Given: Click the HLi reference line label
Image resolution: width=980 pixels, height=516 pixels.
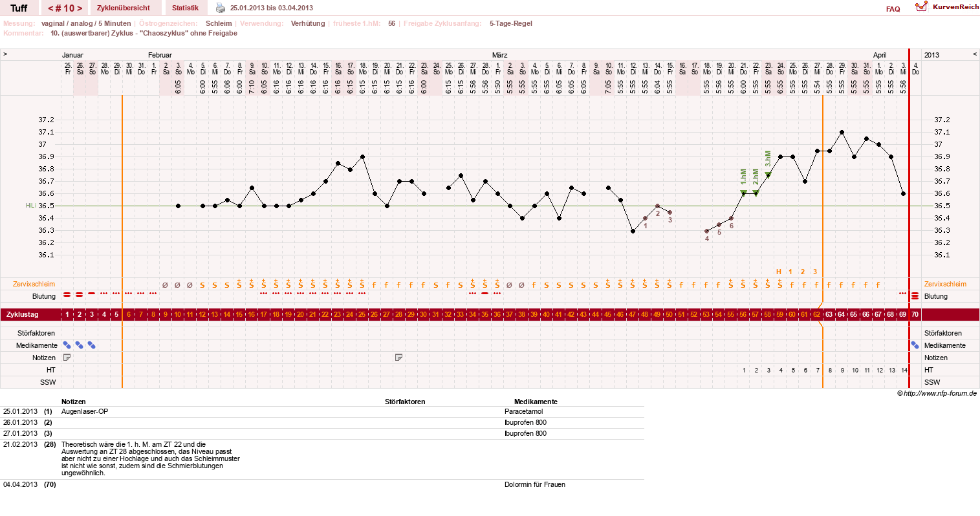Looking at the screenshot, I should [x=30, y=206].
